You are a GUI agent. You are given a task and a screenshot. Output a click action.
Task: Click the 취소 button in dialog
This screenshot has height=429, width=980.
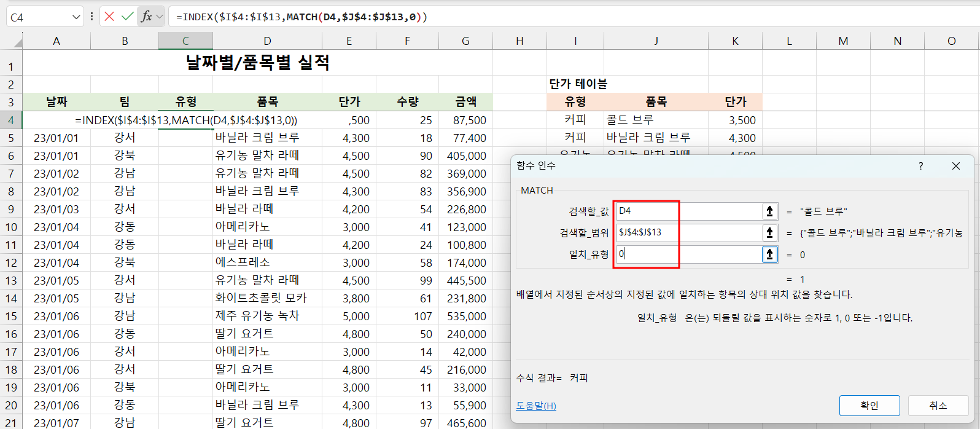tap(938, 406)
